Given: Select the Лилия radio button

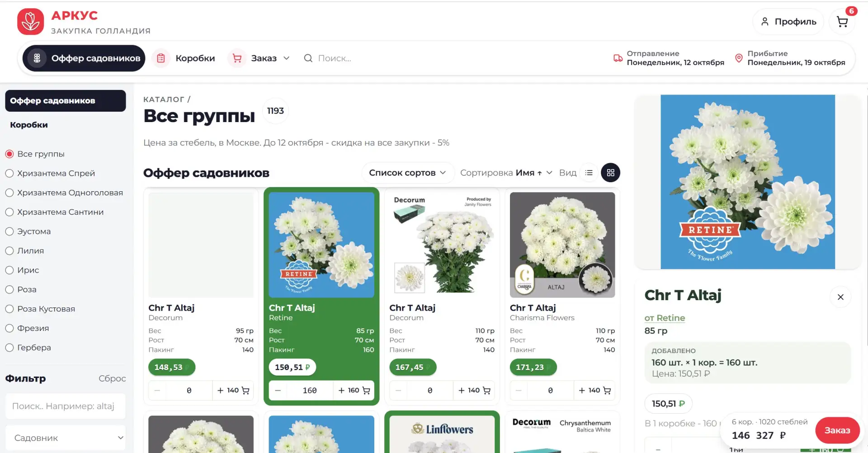Looking at the screenshot, I should pyautogui.click(x=9, y=251).
